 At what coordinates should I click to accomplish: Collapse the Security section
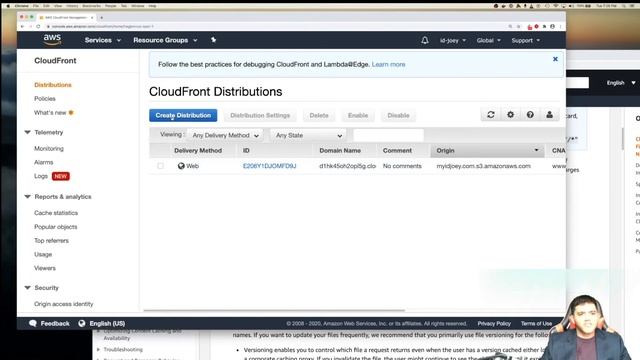click(x=27, y=288)
